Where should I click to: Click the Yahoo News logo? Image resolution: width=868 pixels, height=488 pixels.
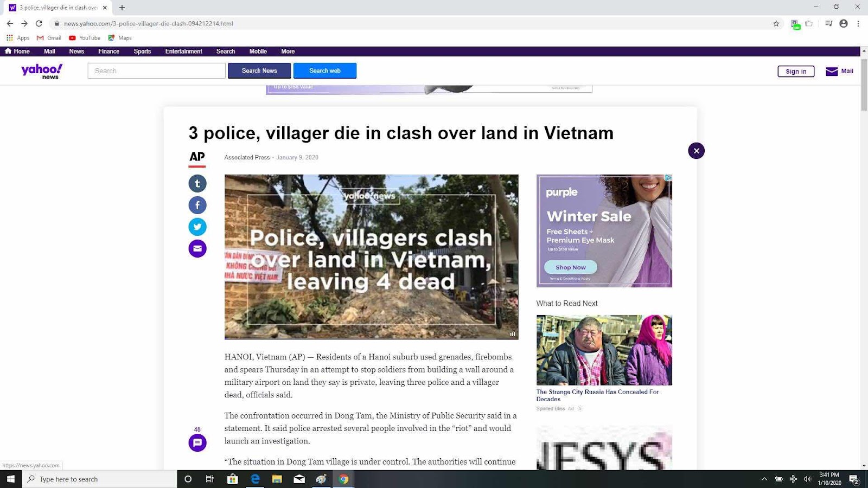[x=42, y=71]
